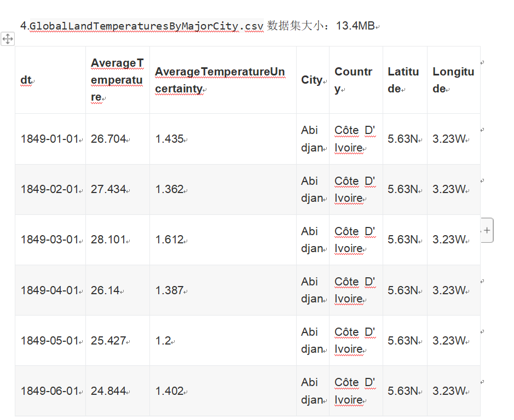Screen dimensions: 514x420
Task: Select the cell containing 24.844
Action: point(108,391)
